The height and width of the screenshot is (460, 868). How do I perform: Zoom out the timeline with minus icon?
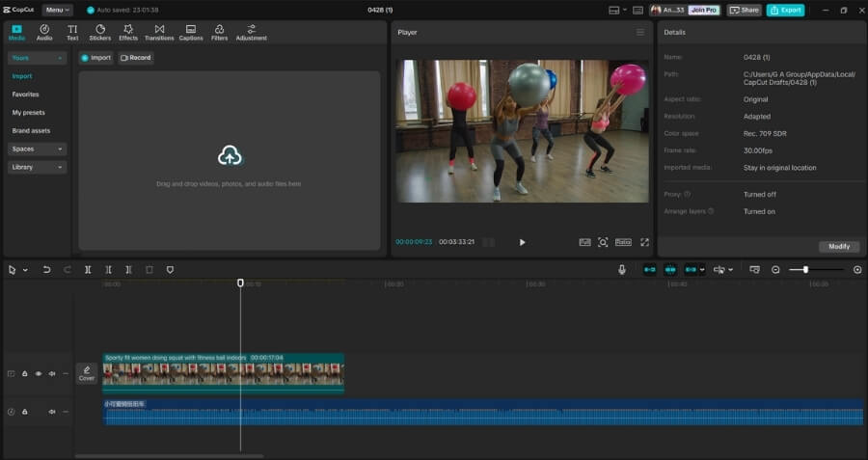(775, 270)
